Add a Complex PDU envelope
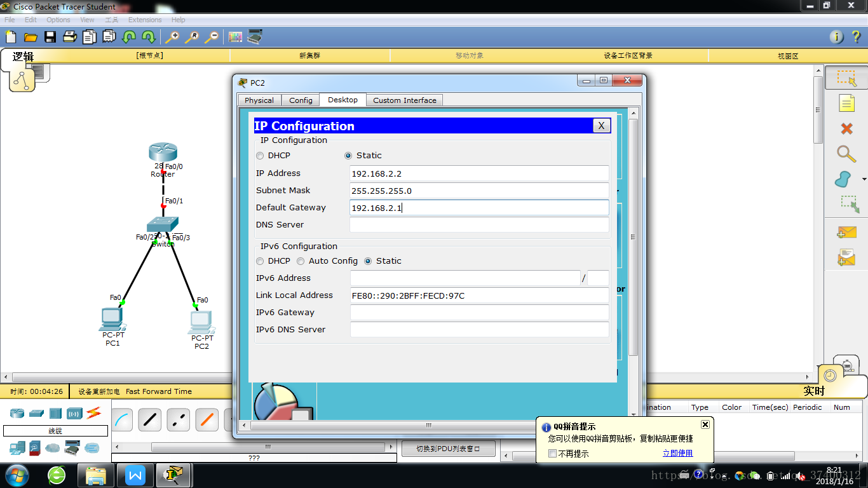Image resolution: width=868 pixels, height=488 pixels. [x=846, y=257]
